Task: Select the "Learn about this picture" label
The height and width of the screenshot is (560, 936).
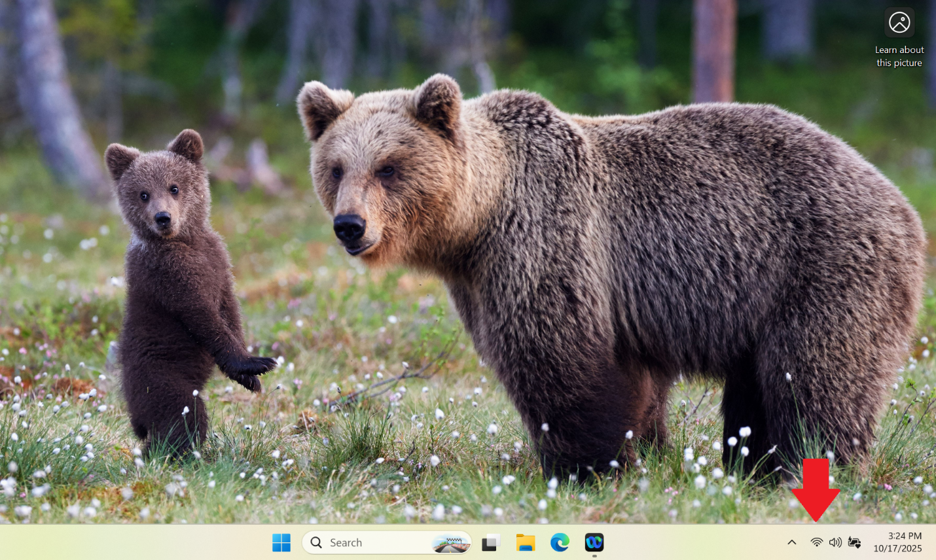Action: [899, 56]
